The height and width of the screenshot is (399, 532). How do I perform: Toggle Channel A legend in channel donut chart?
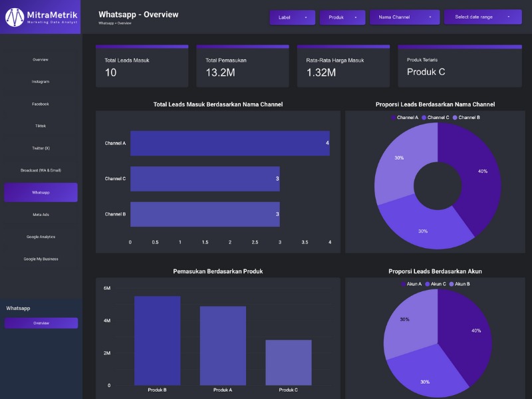click(x=404, y=117)
